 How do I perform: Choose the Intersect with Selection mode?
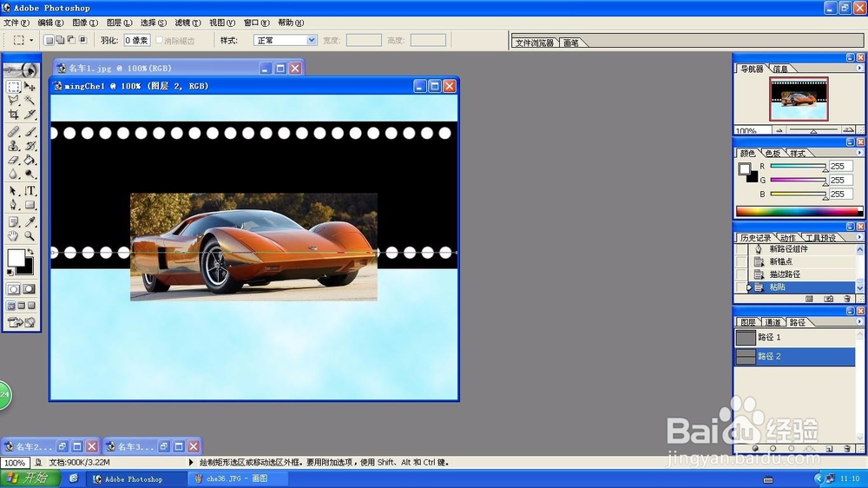(83, 40)
